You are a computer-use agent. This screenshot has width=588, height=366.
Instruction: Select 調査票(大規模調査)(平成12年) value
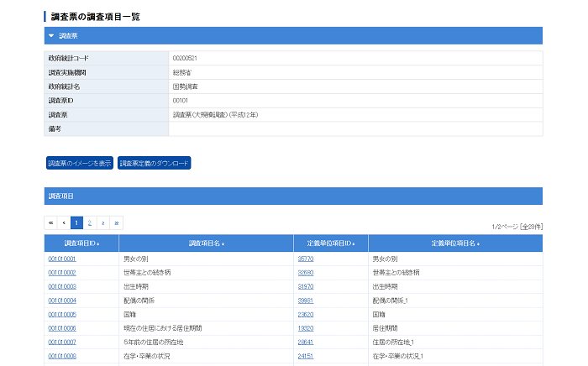point(215,115)
